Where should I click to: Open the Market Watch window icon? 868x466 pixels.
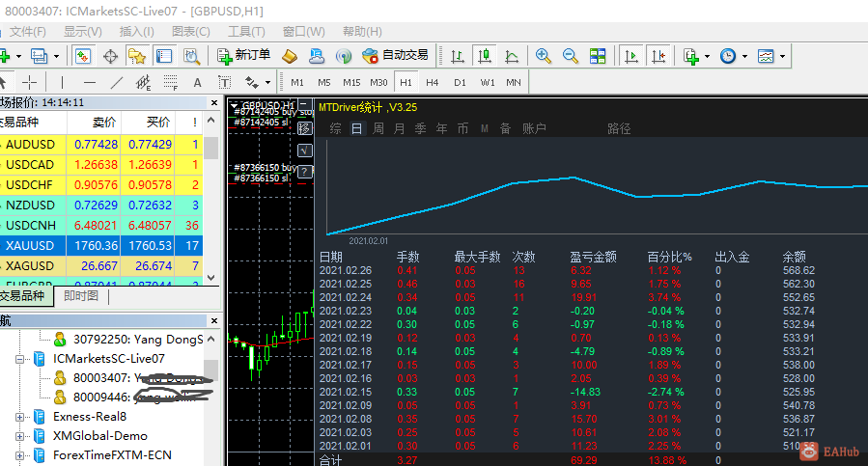(x=83, y=56)
